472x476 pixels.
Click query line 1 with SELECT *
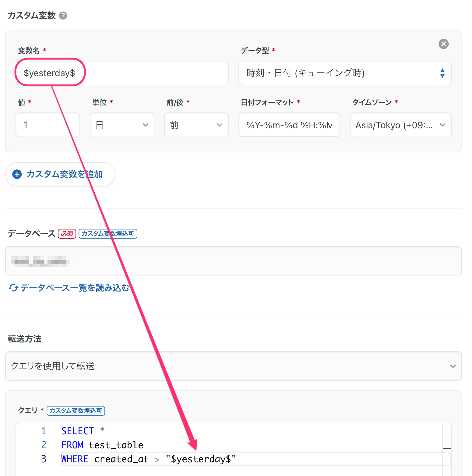(x=83, y=431)
